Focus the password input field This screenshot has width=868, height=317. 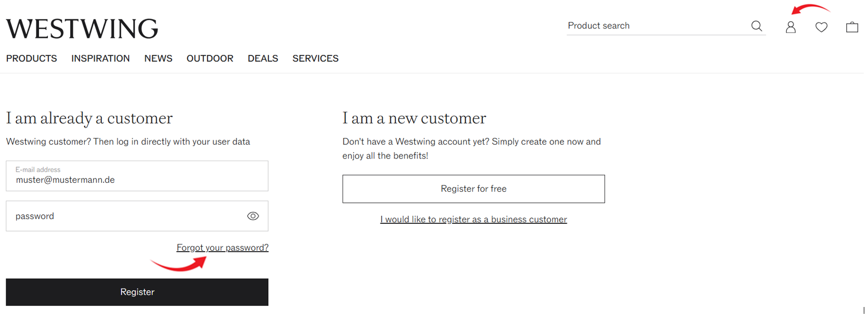tap(137, 216)
